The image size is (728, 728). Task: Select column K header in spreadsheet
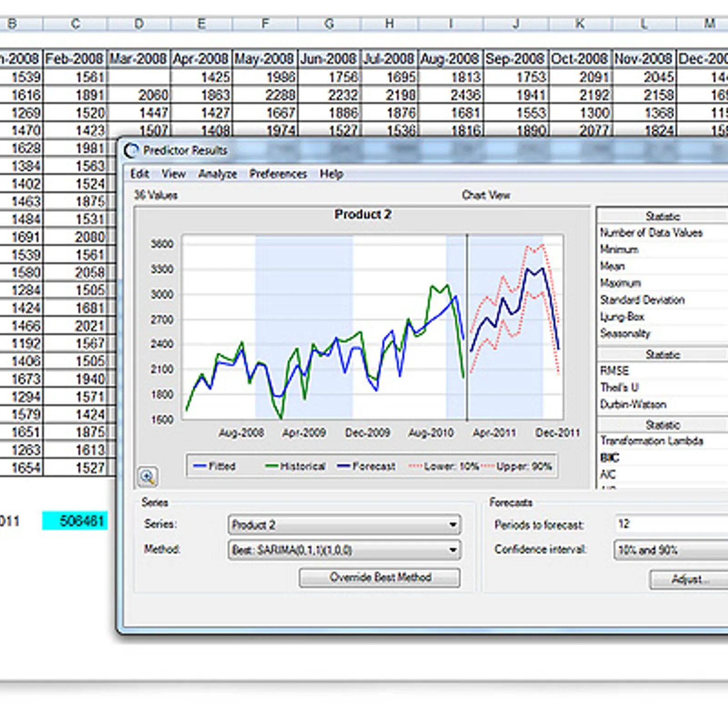pyautogui.click(x=580, y=24)
